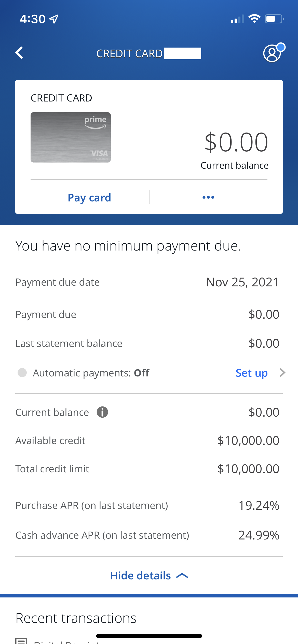Tap the Wi-Fi status icon

point(254,19)
